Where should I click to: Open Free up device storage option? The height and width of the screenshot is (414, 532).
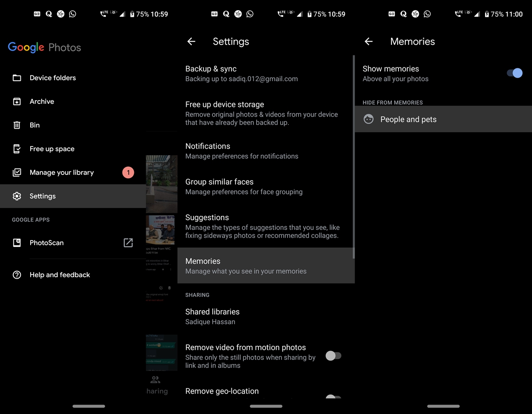[x=265, y=113]
